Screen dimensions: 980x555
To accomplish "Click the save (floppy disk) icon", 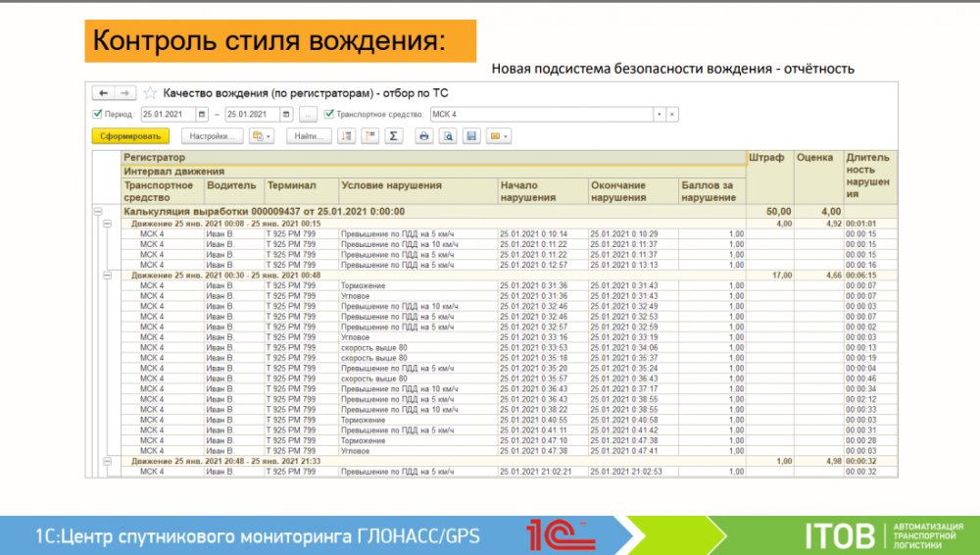I will tap(470, 136).
